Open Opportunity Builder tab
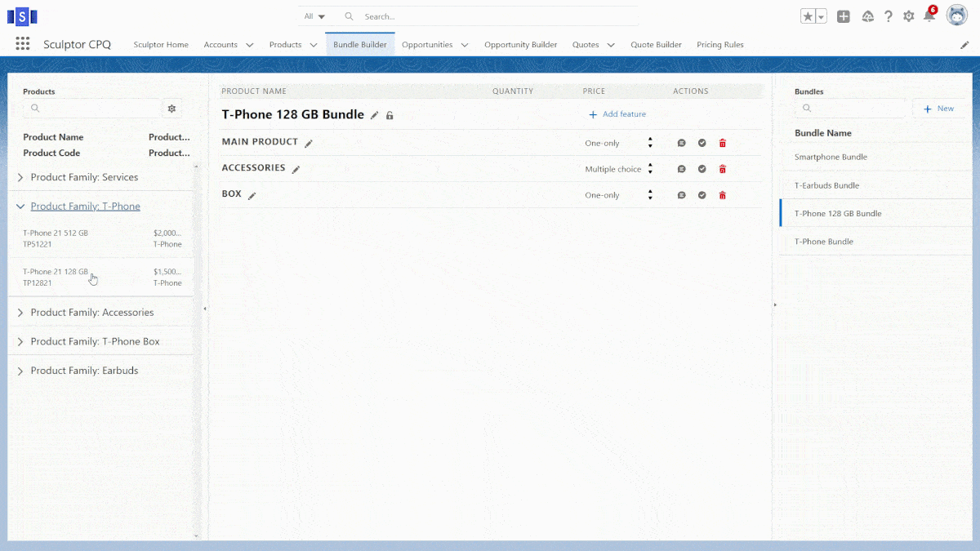This screenshot has width=980, height=551. pos(521,45)
